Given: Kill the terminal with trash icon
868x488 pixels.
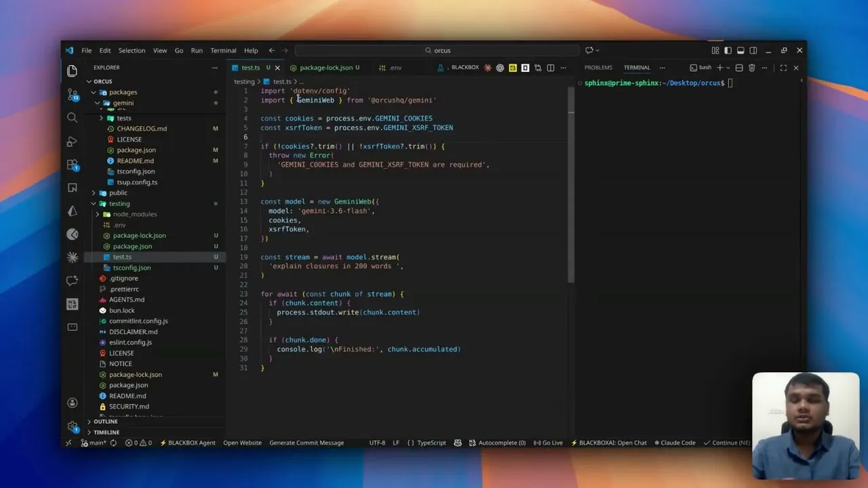Looking at the screenshot, I should click(x=751, y=68).
